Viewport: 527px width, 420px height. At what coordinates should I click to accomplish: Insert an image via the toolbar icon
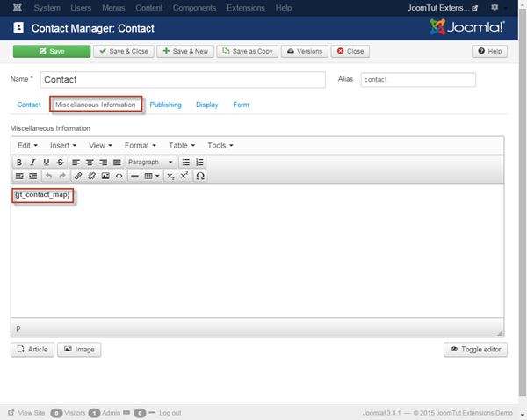pos(105,177)
